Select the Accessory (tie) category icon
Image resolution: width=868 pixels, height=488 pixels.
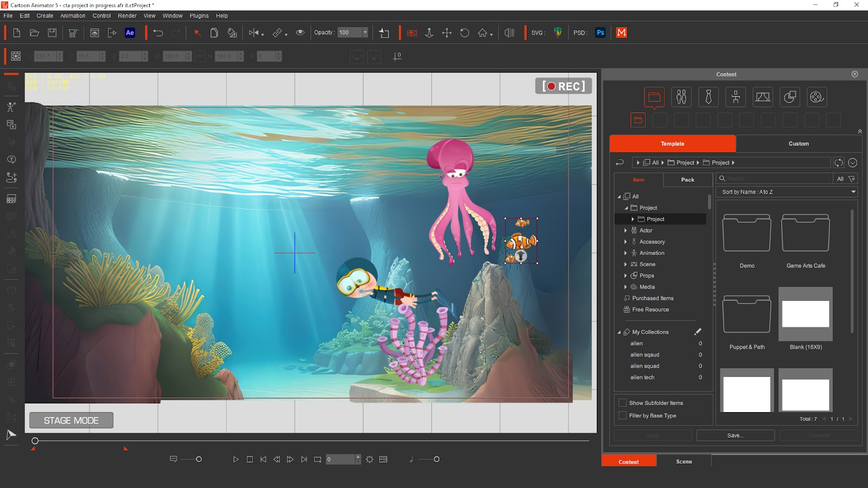pyautogui.click(x=708, y=97)
